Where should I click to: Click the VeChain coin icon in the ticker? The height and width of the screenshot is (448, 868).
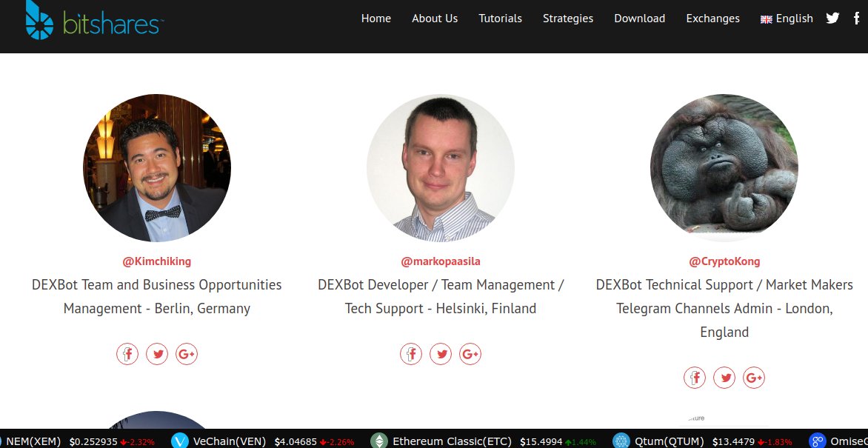point(178,441)
